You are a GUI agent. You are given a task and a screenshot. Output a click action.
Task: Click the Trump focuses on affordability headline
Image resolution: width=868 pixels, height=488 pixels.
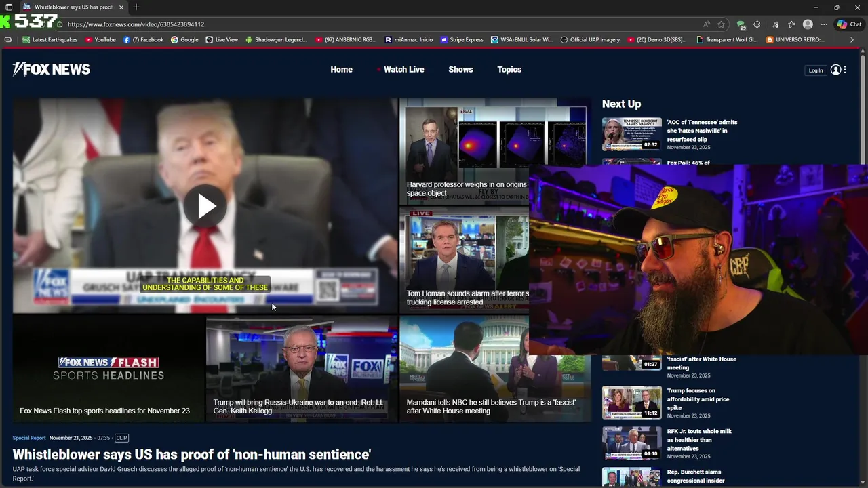pos(698,399)
